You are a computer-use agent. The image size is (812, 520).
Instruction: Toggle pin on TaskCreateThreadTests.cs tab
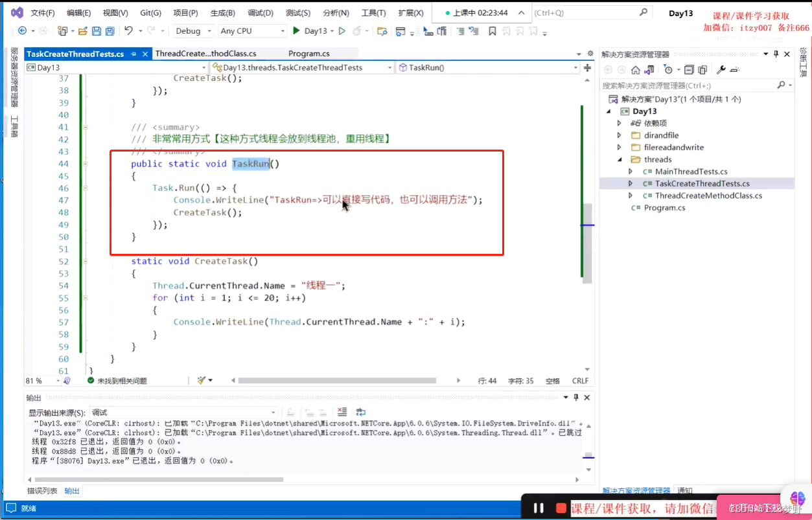click(x=133, y=54)
